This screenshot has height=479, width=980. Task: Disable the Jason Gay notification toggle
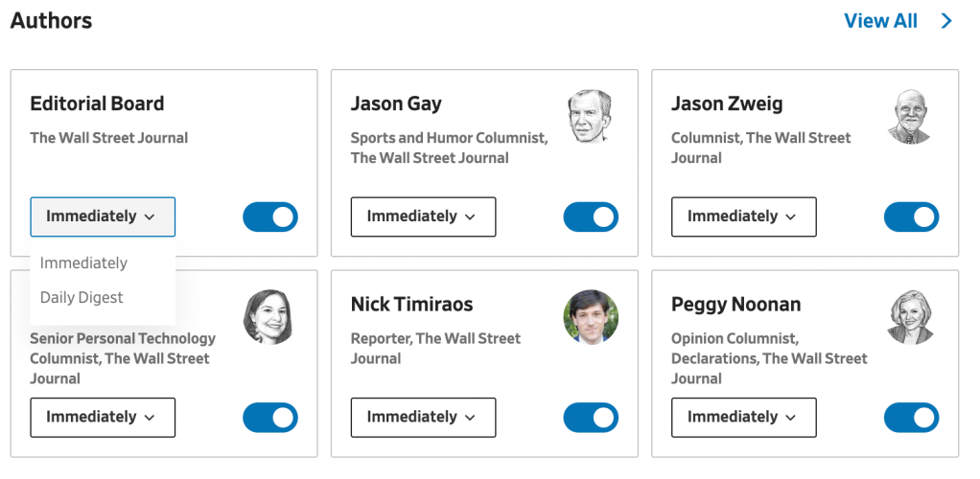coord(591,217)
